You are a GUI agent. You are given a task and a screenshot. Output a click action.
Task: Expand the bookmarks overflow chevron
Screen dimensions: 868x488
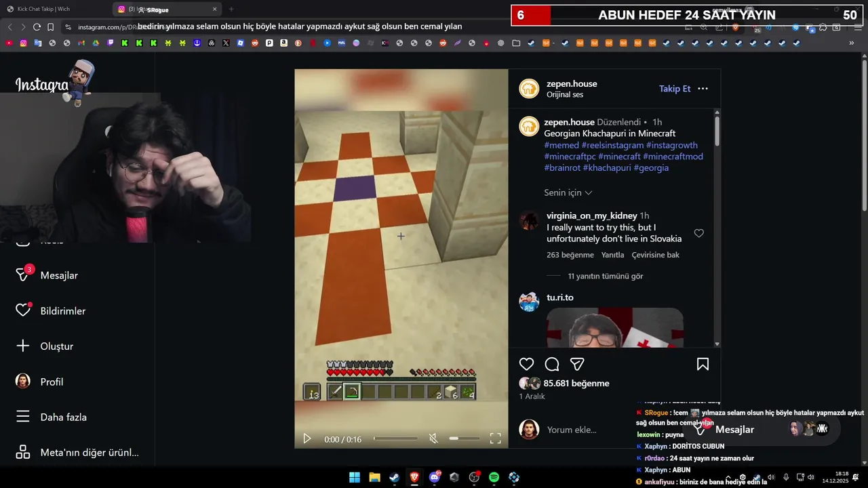pos(852,43)
